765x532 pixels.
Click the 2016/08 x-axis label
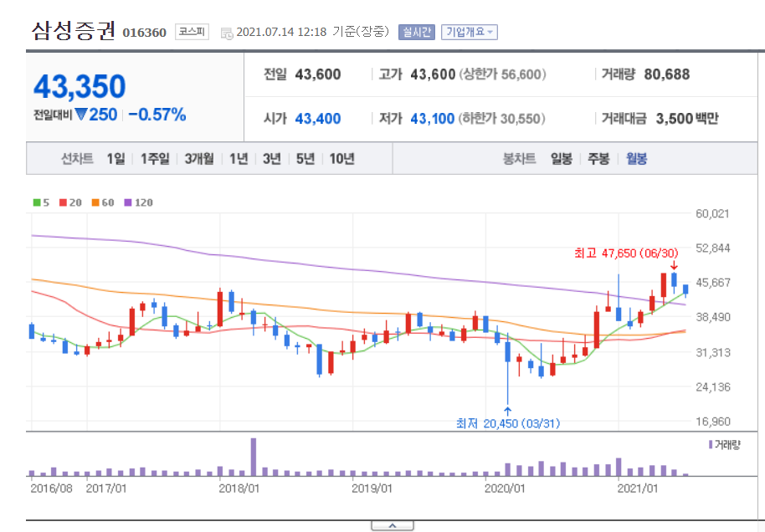(51, 489)
